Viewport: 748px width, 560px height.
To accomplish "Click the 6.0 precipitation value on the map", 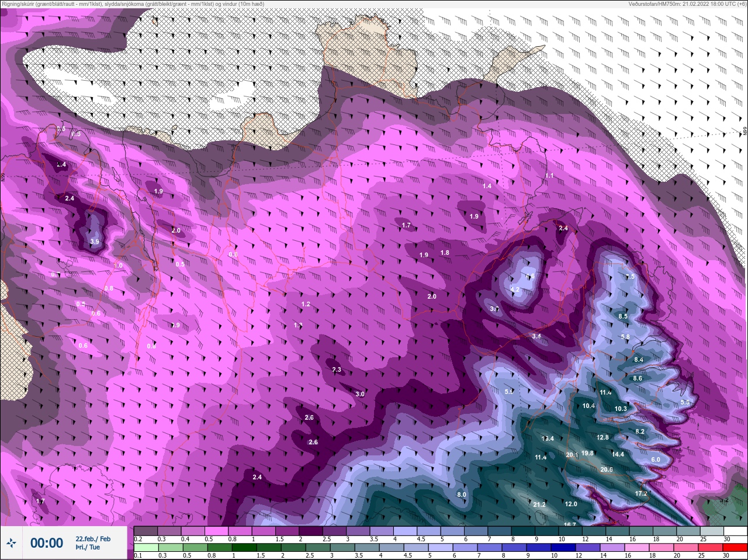I will tap(656, 459).
